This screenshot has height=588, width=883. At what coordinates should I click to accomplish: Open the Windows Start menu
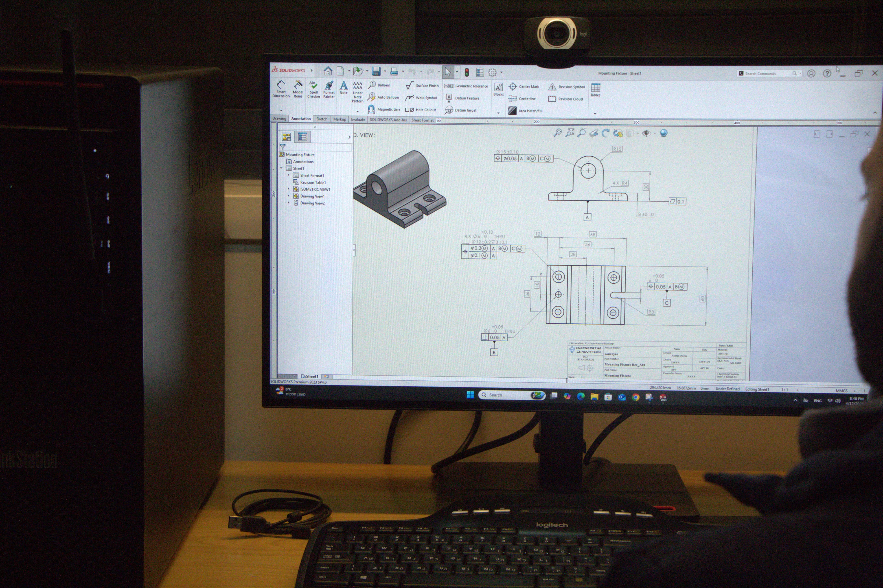(470, 395)
